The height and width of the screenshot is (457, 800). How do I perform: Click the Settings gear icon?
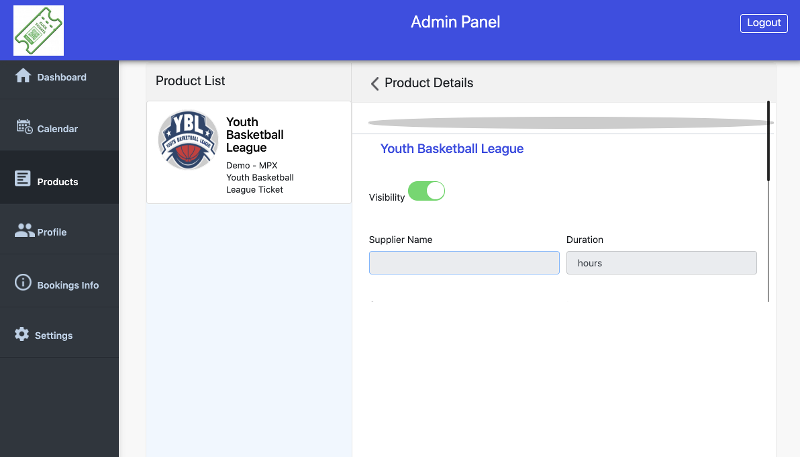(x=22, y=334)
